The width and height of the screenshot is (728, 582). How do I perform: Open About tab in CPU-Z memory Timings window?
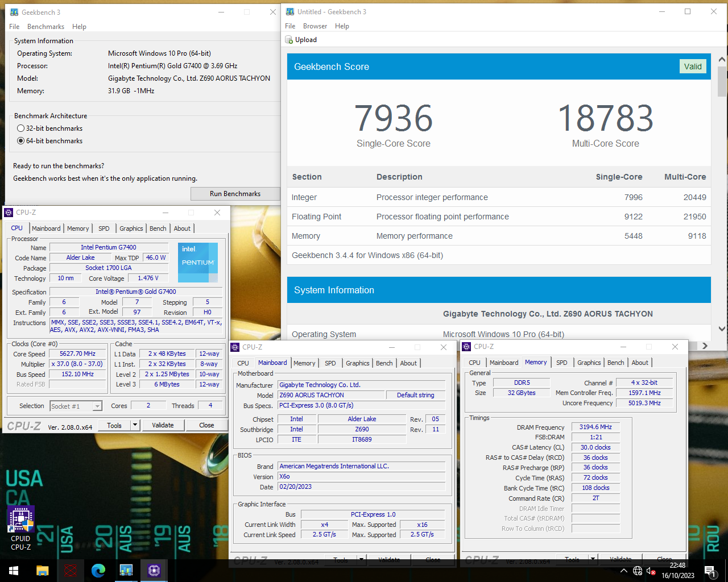tap(640, 363)
